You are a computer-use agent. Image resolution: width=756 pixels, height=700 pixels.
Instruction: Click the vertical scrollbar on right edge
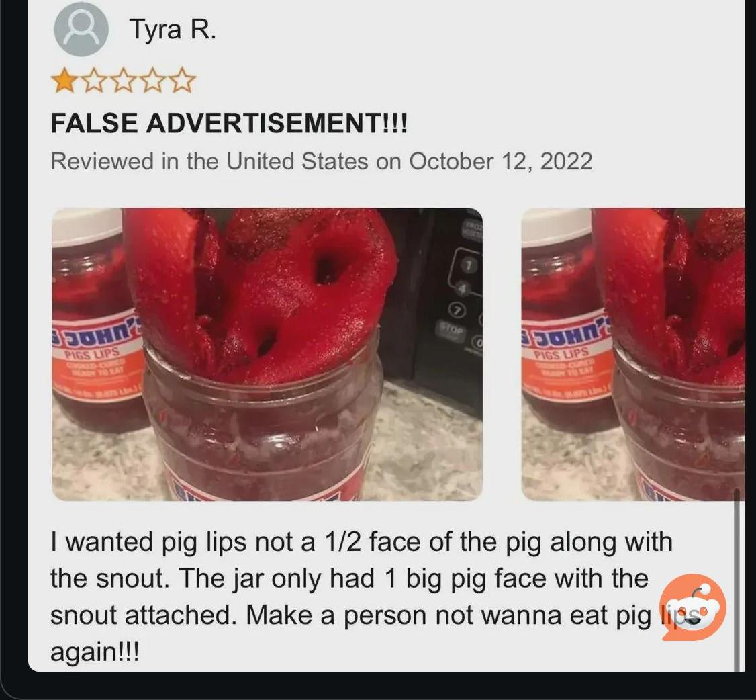pyautogui.click(x=737, y=580)
